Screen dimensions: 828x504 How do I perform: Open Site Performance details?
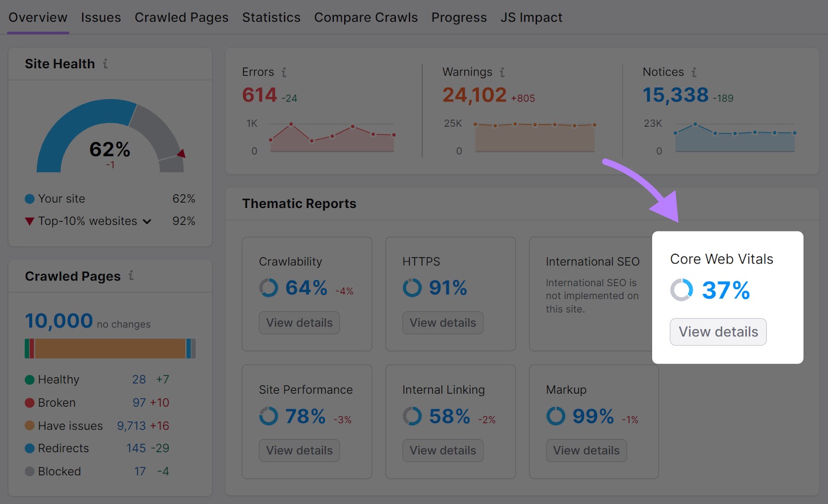pos(299,450)
